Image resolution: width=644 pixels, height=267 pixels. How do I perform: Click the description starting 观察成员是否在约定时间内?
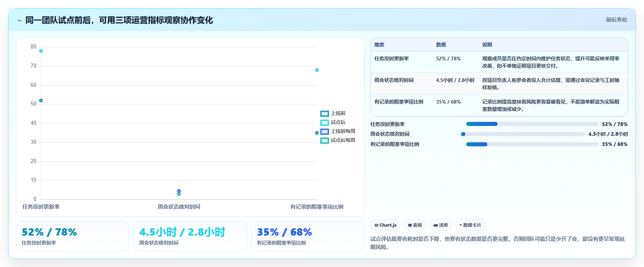(x=551, y=62)
